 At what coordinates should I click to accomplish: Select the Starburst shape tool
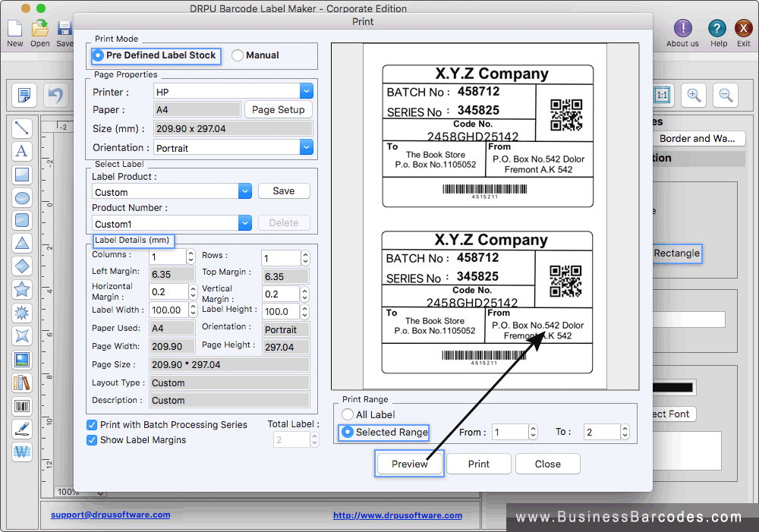tap(22, 313)
